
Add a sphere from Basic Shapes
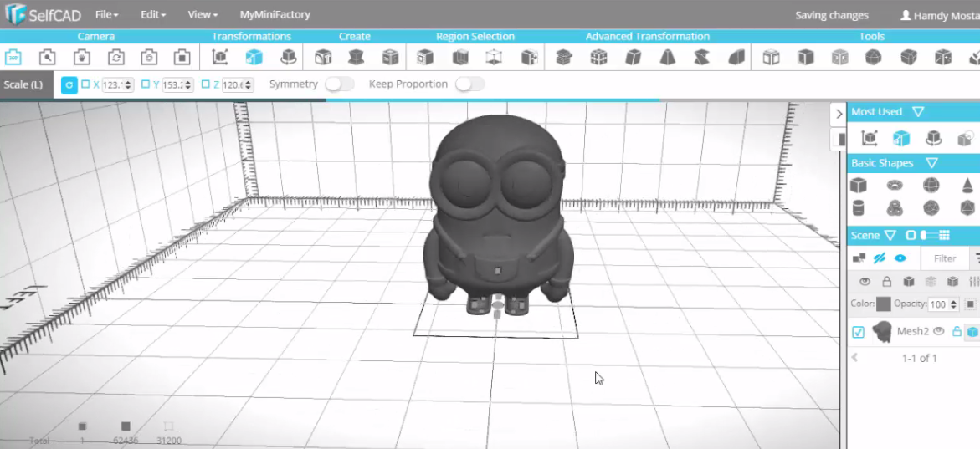click(x=931, y=185)
